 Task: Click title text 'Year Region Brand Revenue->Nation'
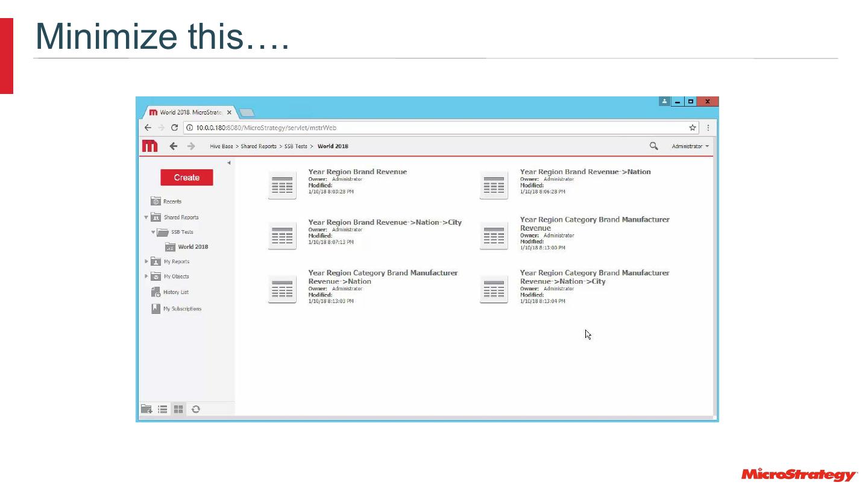pos(585,172)
